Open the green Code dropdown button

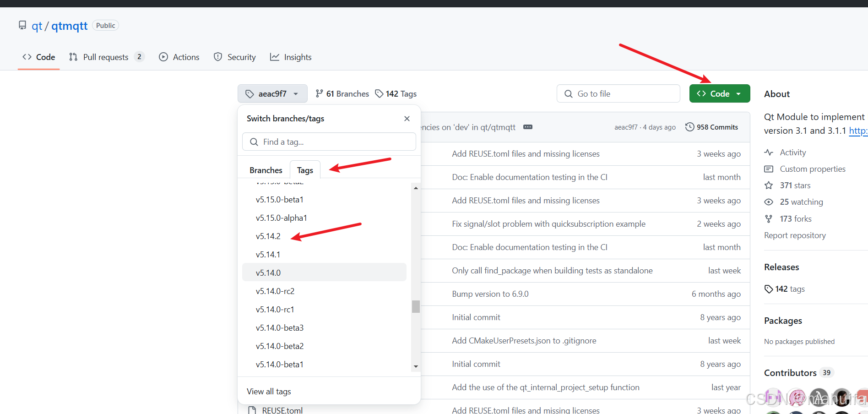click(x=720, y=93)
